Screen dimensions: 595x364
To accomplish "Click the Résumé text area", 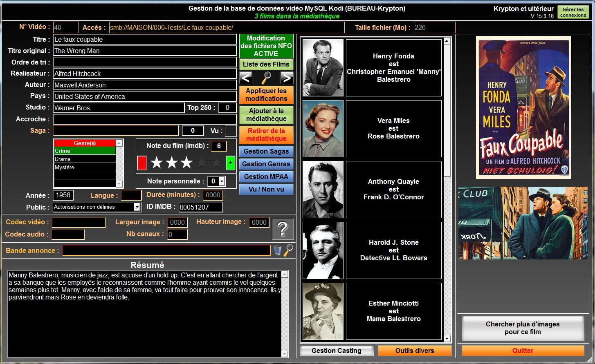I will point(145,314).
